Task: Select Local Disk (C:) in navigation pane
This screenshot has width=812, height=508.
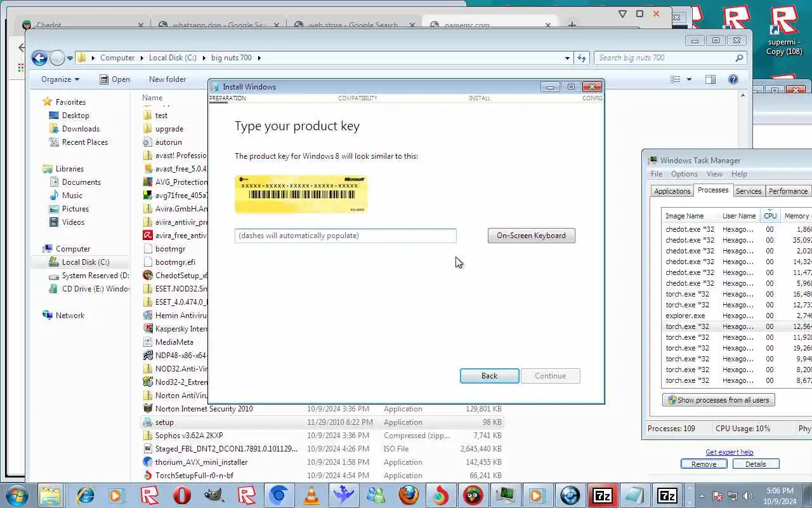Action: pos(85,262)
